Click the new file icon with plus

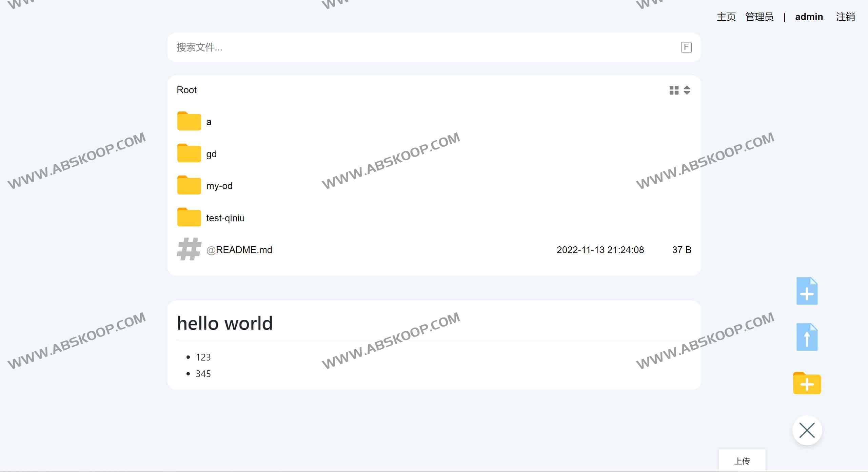(x=807, y=291)
